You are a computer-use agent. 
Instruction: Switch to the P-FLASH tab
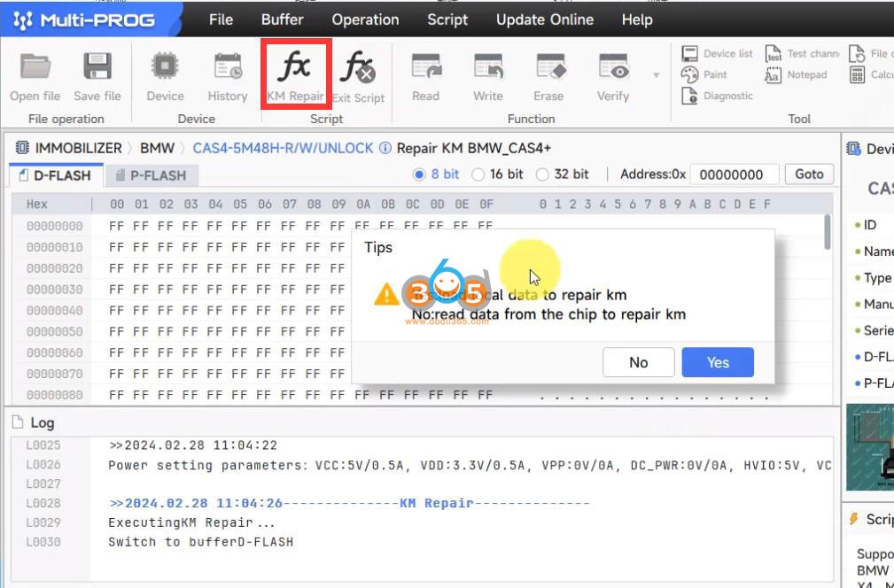[x=152, y=175]
